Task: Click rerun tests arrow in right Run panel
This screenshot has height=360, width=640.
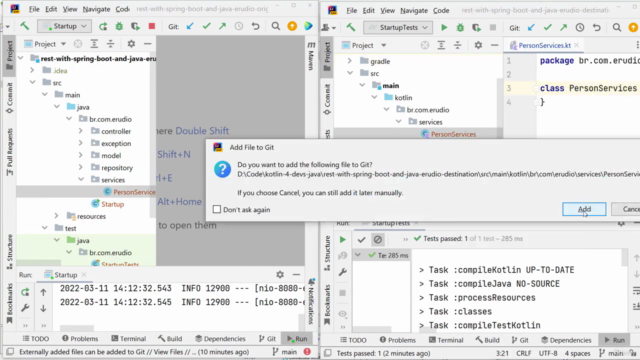Action: coord(342,240)
